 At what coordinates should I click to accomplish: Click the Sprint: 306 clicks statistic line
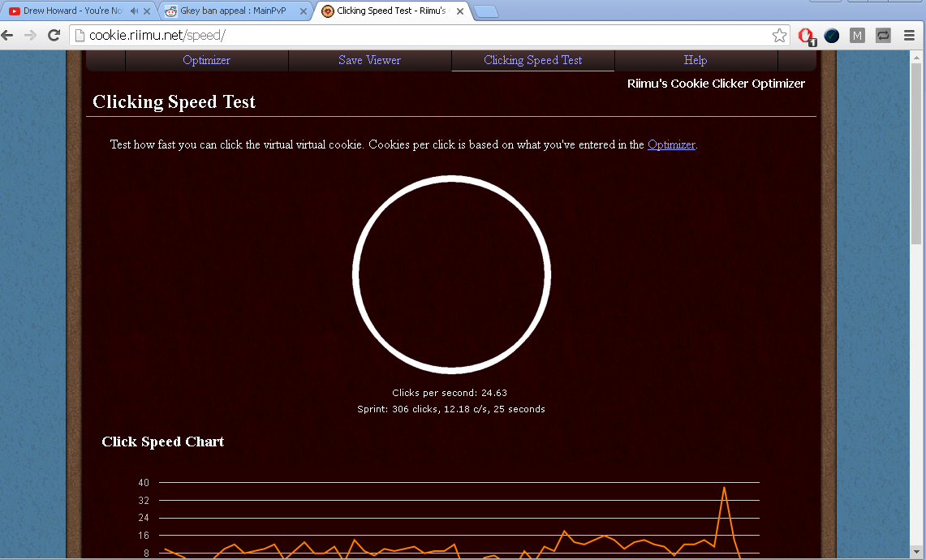(x=451, y=409)
